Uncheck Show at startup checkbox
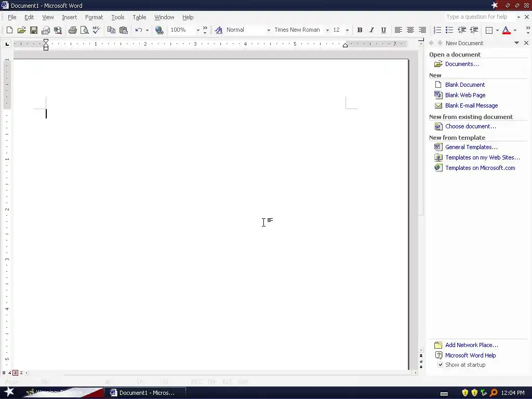 [x=440, y=365]
